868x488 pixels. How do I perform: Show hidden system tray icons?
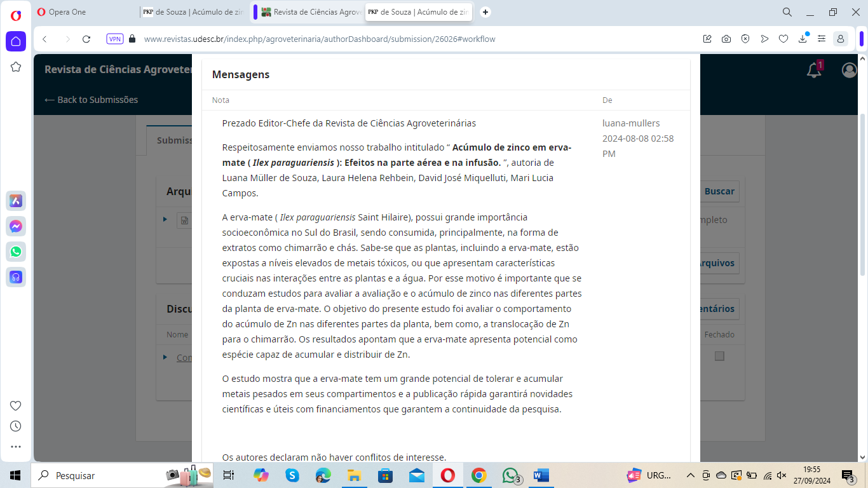pyautogui.click(x=690, y=475)
